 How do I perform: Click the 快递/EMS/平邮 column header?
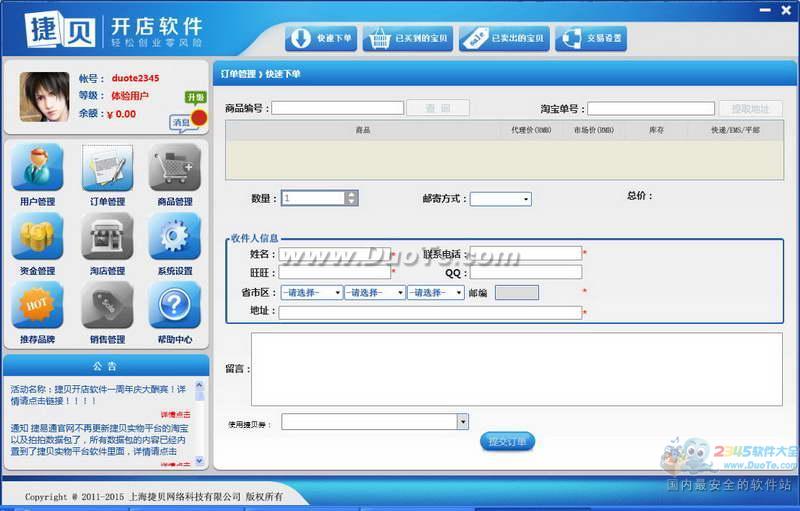735,130
